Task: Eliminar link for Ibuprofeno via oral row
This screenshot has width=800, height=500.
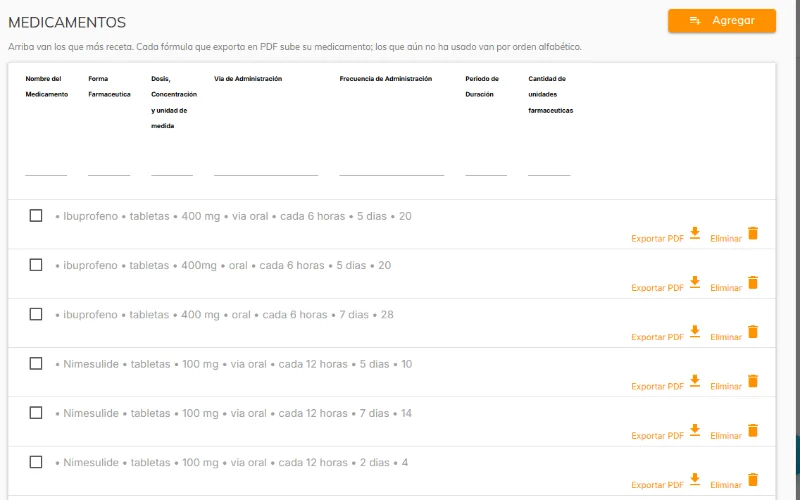Action: coord(726,239)
